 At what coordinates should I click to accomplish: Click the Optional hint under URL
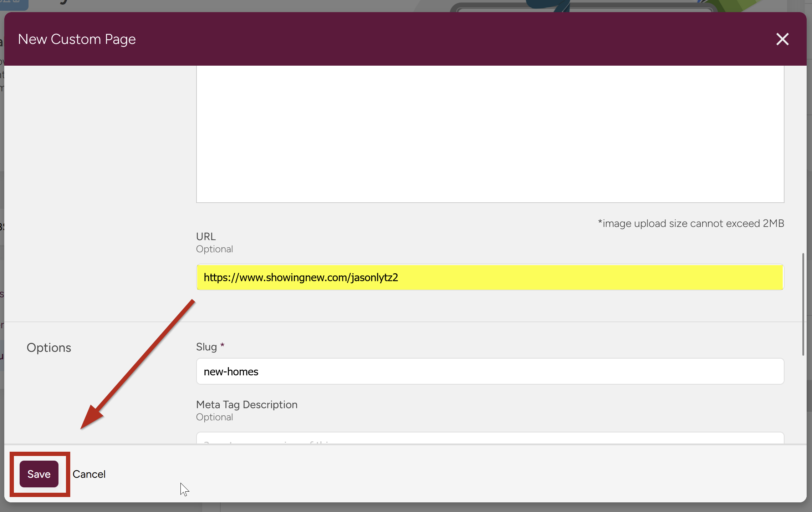coord(214,249)
